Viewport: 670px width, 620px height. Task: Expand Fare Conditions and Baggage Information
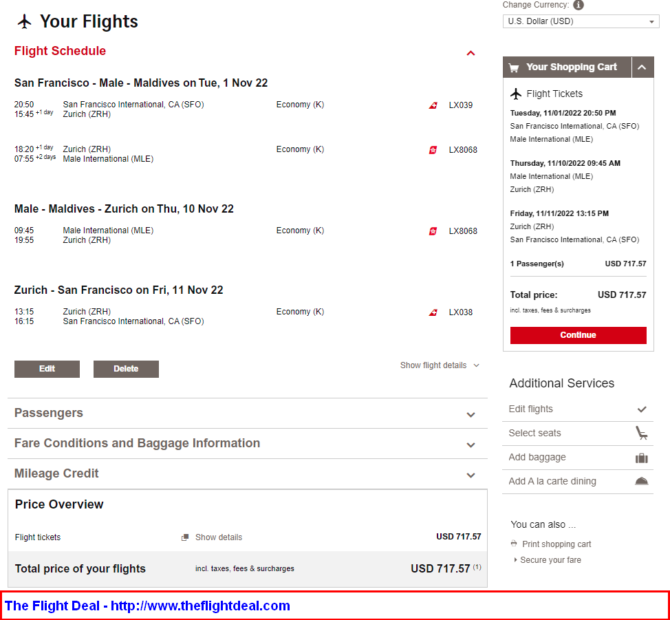click(247, 444)
